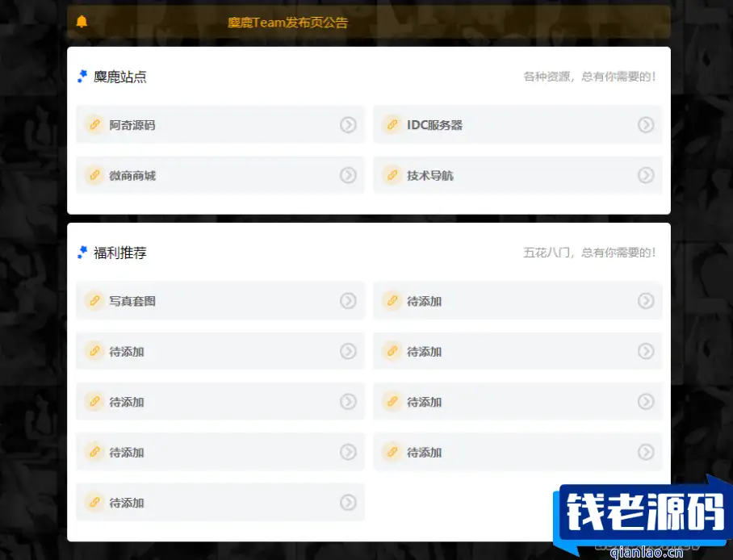Click the arrow icon on the 阿奇源码 card
The height and width of the screenshot is (560, 733).
(x=348, y=125)
